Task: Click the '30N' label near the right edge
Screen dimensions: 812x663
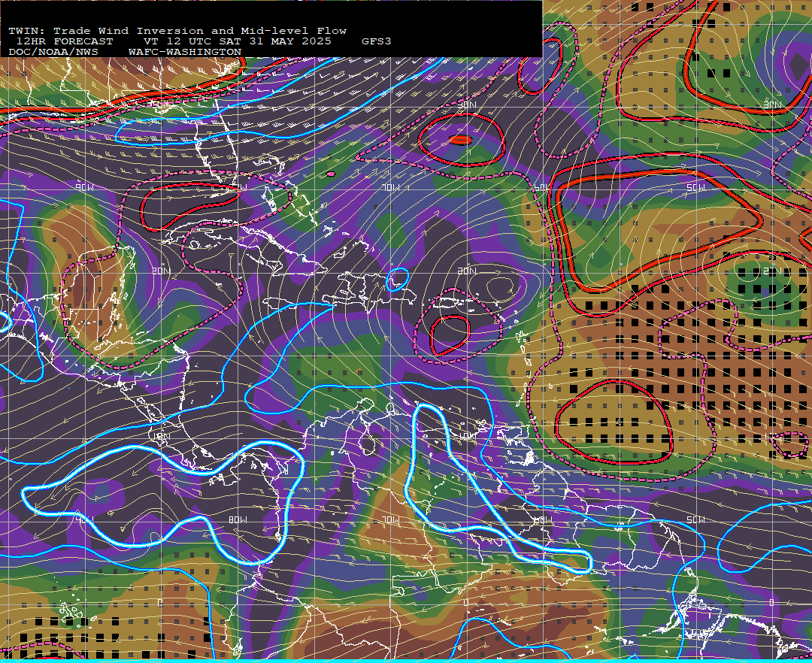Action: coord(773,105)
